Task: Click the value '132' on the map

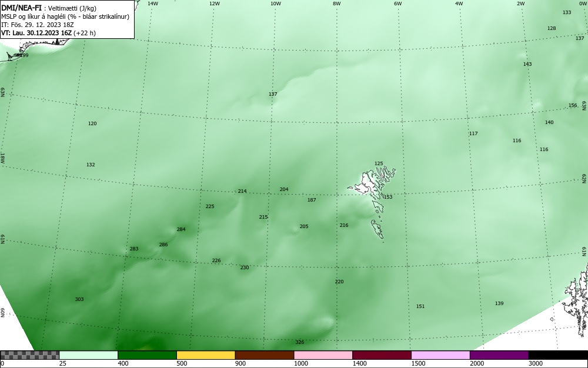Action: pos(91,165)
